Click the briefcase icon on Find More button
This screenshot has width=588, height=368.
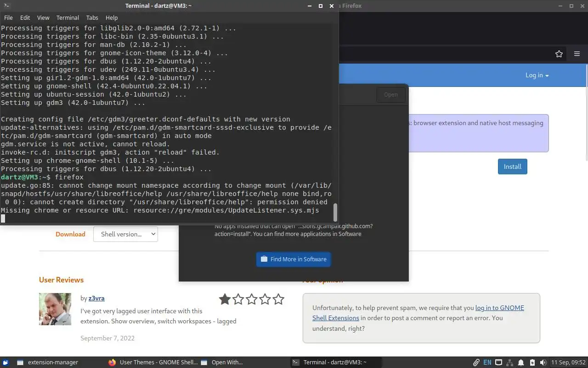coord(264,259)
